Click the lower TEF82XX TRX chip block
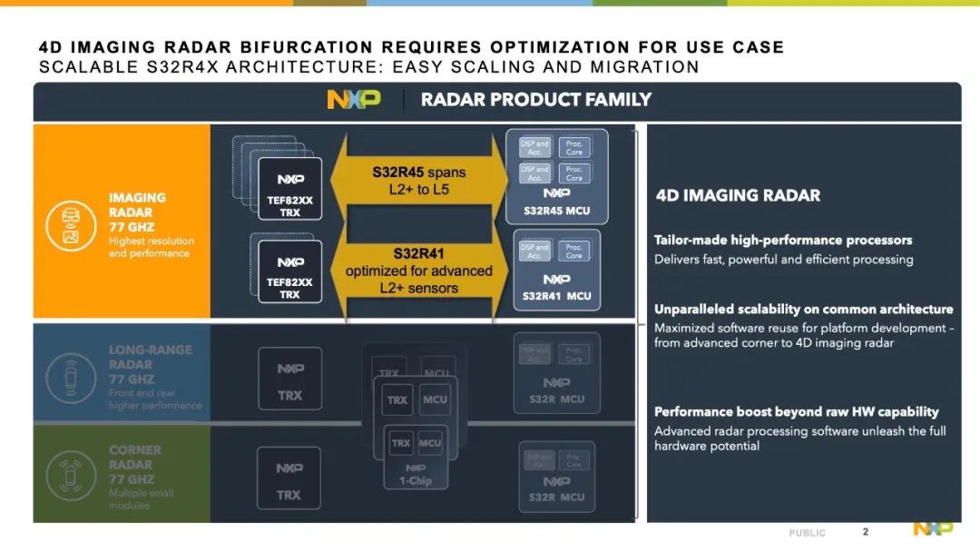The image size is (980, 552). tap(290, 271)
